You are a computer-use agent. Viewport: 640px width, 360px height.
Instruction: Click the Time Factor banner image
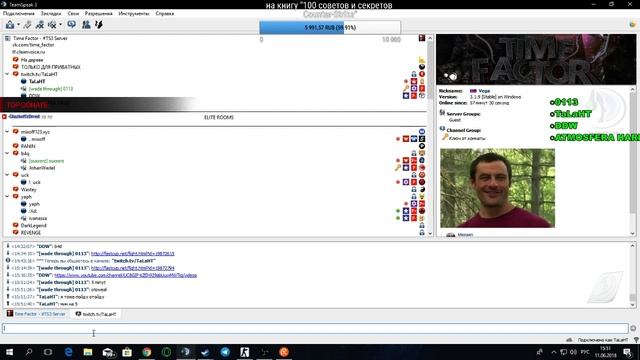(536, 60)
